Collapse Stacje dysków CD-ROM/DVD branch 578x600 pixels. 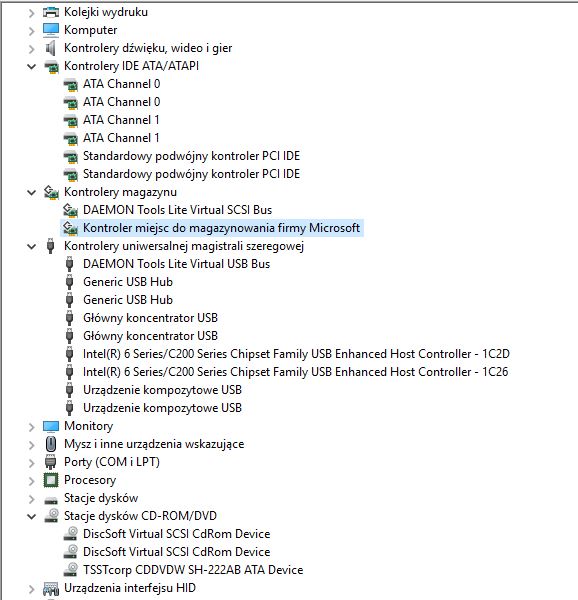point(32,517)
